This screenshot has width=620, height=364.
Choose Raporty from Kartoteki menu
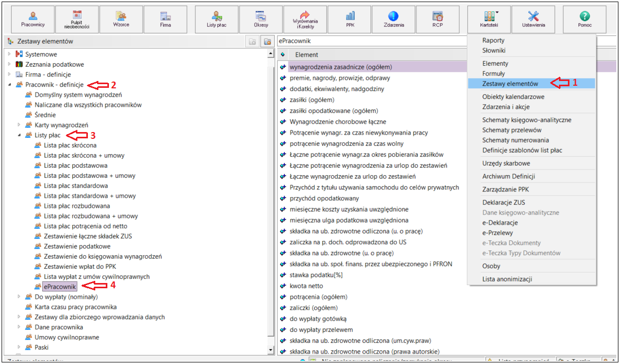[493, 41]
